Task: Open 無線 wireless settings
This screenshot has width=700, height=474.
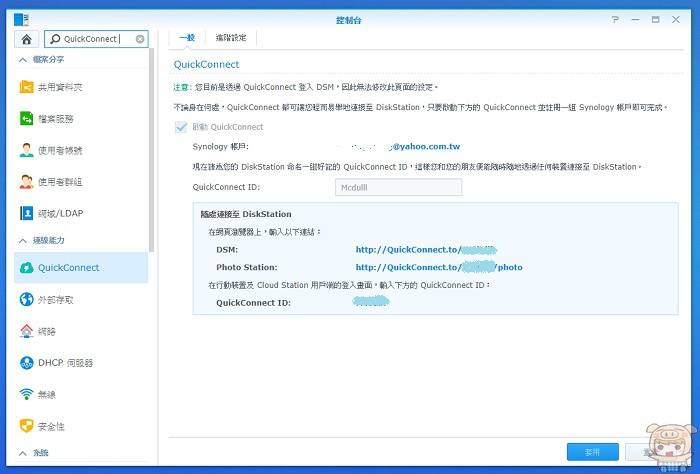Action: (x=48, y=394)
